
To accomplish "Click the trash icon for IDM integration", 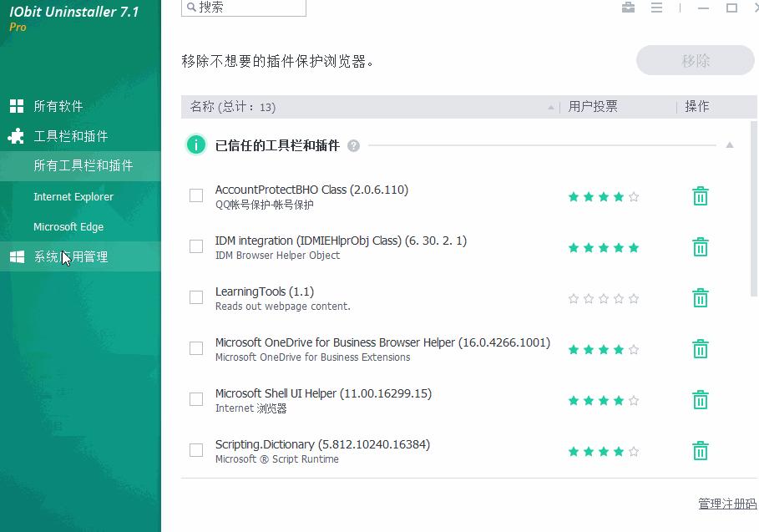I will point(700,247).
